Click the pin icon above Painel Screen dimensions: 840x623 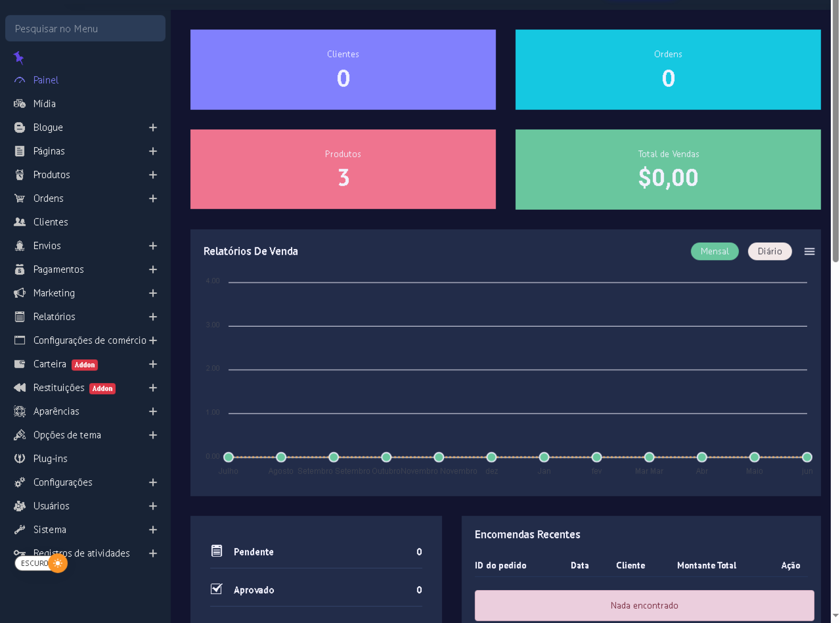pyautogui.click(x=19, y=57)
